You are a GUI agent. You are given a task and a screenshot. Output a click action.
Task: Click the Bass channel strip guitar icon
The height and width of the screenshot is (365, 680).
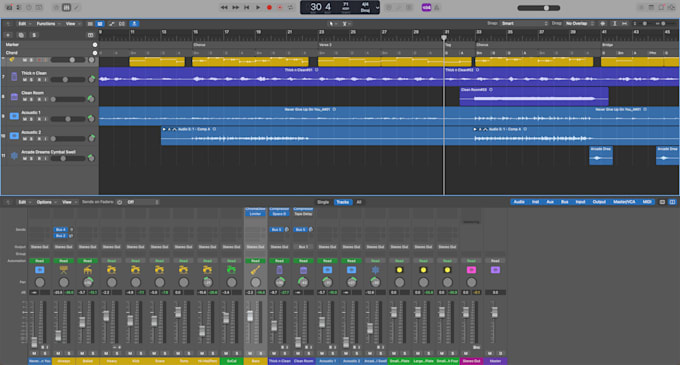coord(255,270)
